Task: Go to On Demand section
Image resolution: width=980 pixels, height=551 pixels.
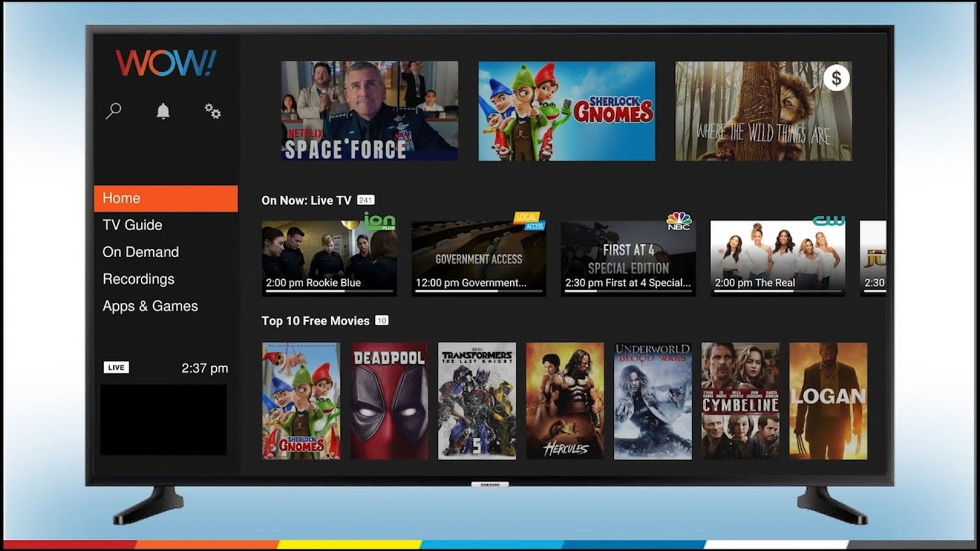Action: (141, 252)
